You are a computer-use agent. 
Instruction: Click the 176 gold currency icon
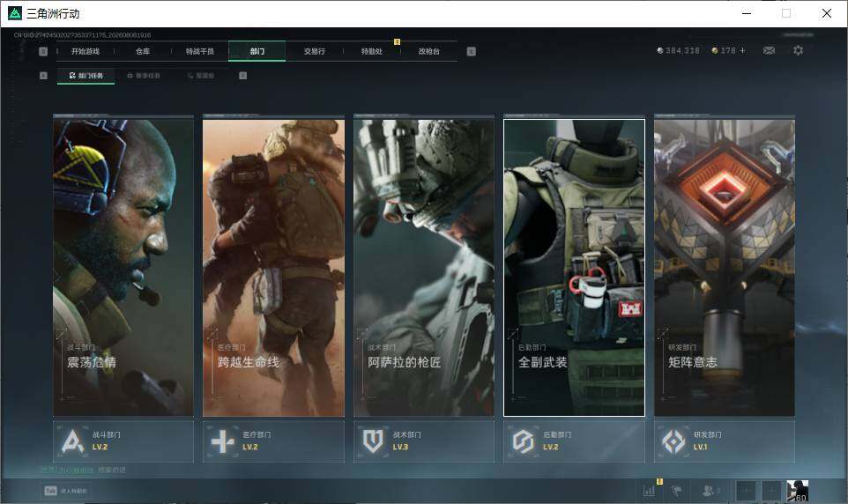714,50
